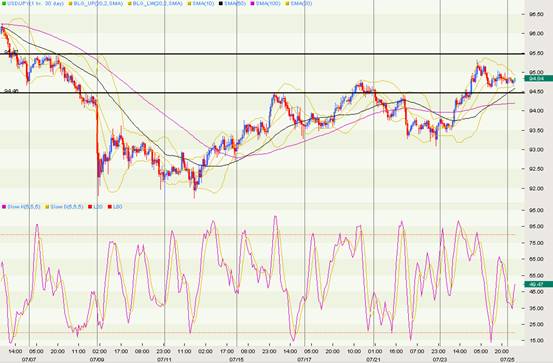Click the 92.00 price axis label
This screenshot has height=363, width=553.
point(536,188)
